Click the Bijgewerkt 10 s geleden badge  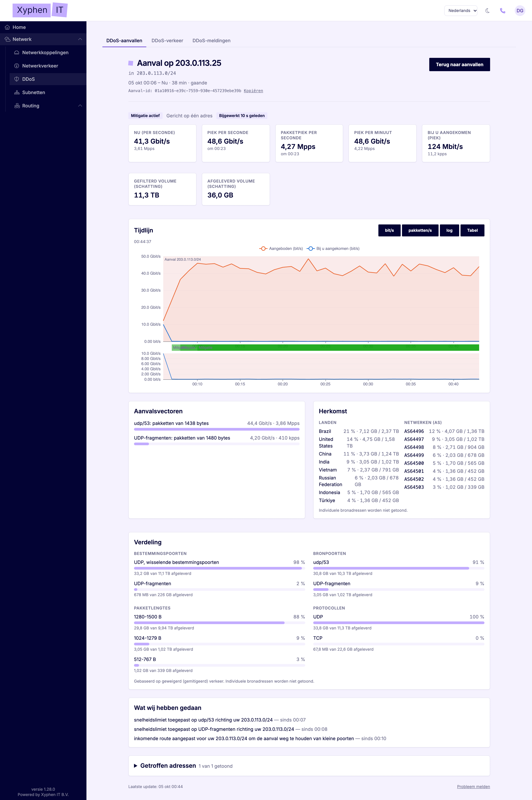coord(242,116)
